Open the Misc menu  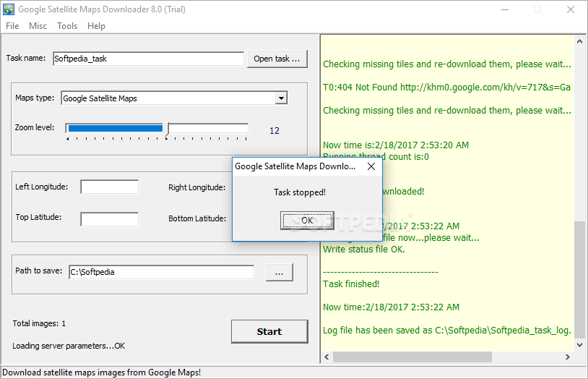point(38,26)
